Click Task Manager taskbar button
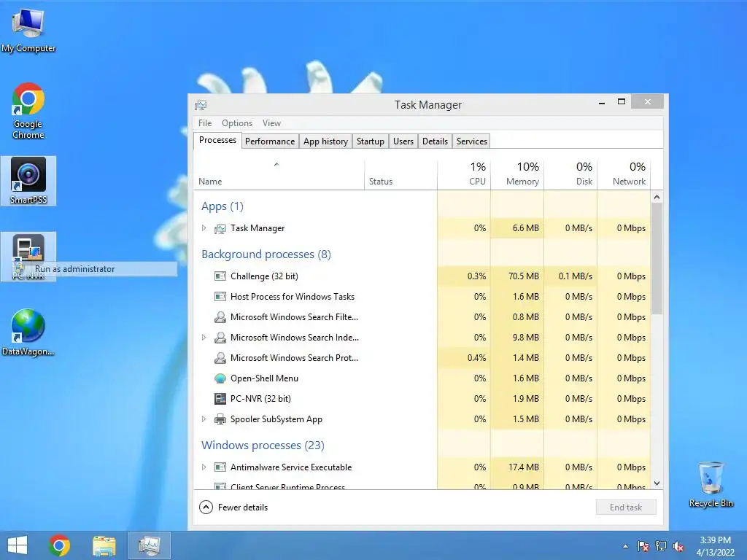This screenshot has height=560, width=747. point(149,545)
